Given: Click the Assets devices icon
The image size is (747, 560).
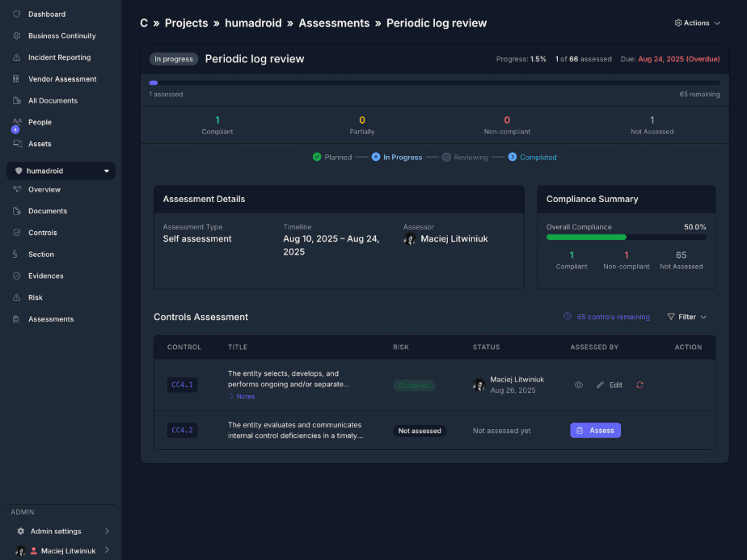Looking at the screenshot, I should coord(17,144).
